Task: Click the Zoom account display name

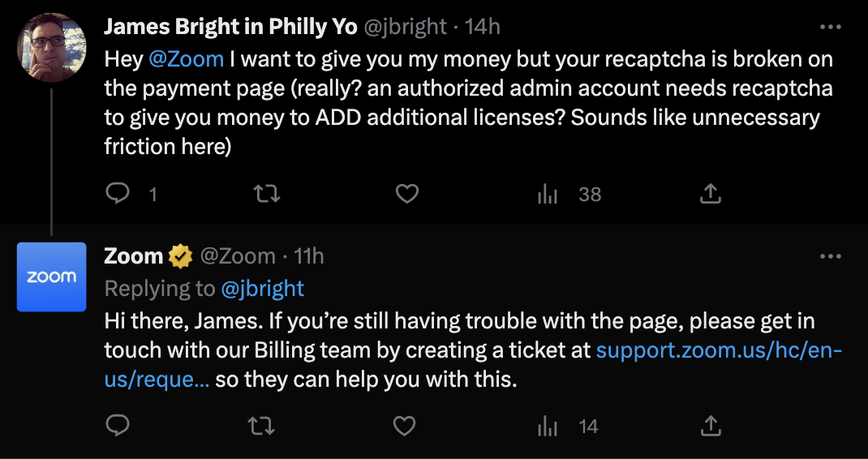Action: tap(134, 257)
